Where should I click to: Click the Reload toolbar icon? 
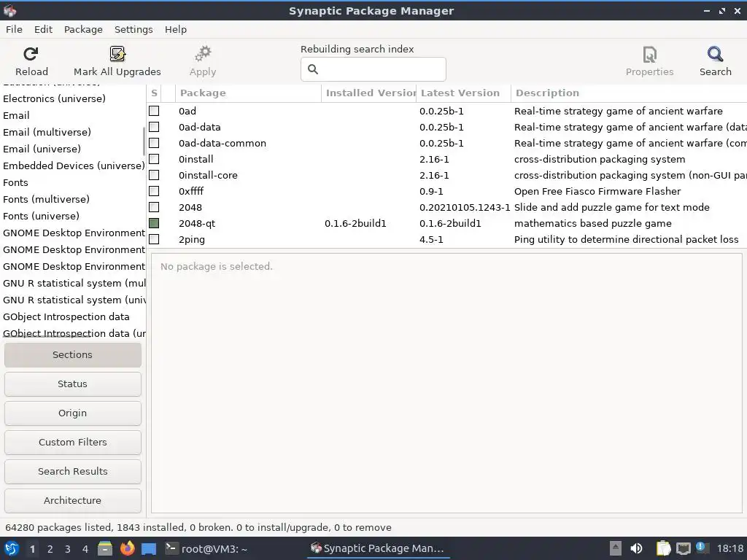click(31, 54)
